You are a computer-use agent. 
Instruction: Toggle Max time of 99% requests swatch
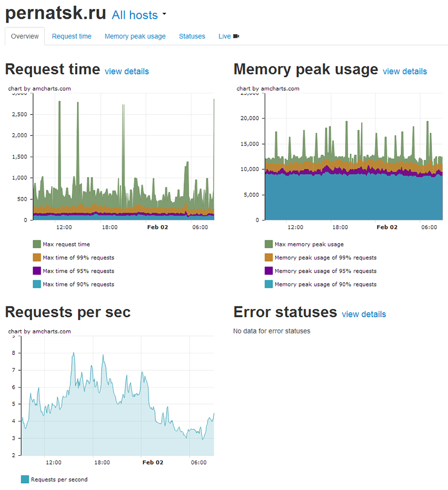pyautogui.click(x=37, y=257)
